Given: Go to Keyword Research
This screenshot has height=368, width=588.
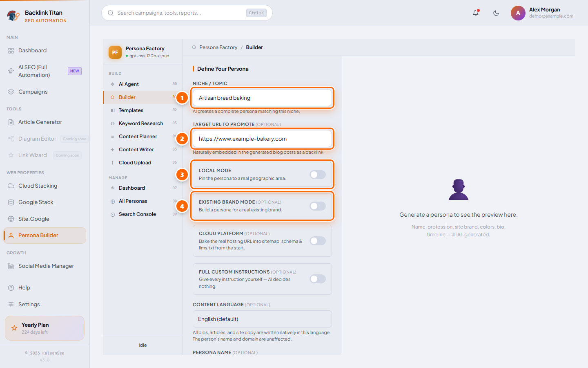Looking at the screenshot, I should 143,123.
